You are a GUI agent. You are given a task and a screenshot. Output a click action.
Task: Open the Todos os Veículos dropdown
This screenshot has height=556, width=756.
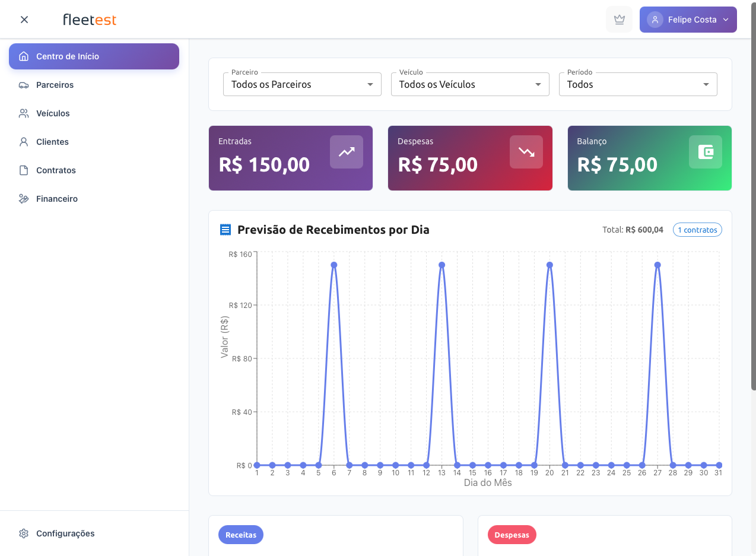[x=469, y=84]
